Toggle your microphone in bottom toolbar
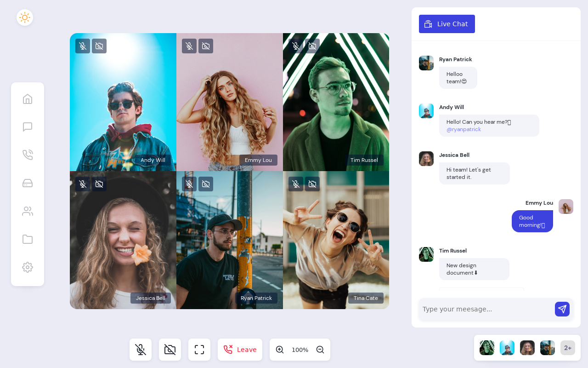Screen dimensions: 588x368 point(141,350)
